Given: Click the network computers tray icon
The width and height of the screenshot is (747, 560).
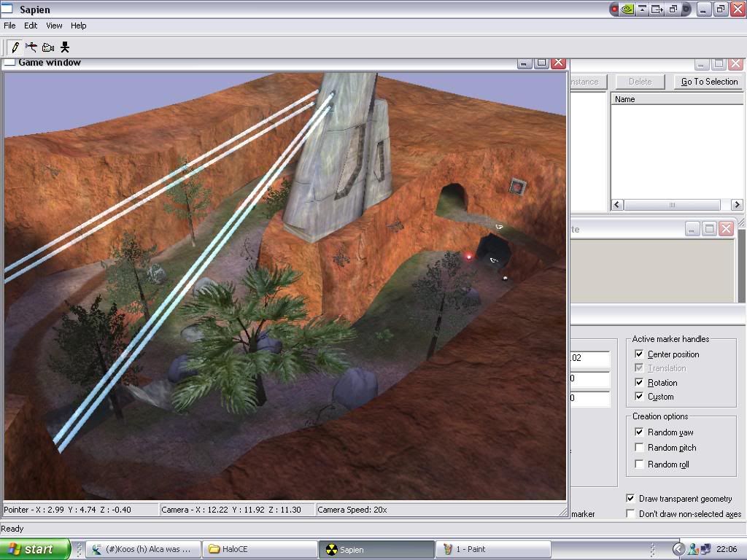Looking at the screenshot, I should point(705,549).
